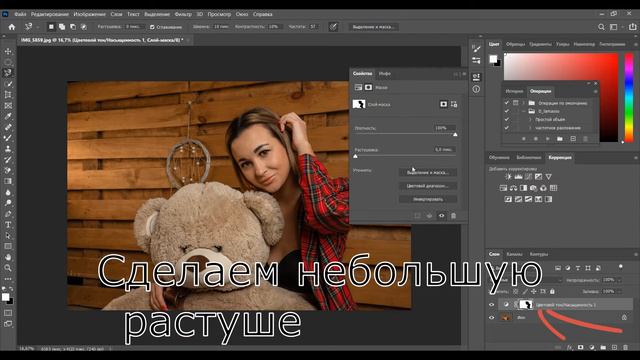Viewport: 640px width, 360px height.
Task: Click the Плотность slider handle
Action: [455, 134]
